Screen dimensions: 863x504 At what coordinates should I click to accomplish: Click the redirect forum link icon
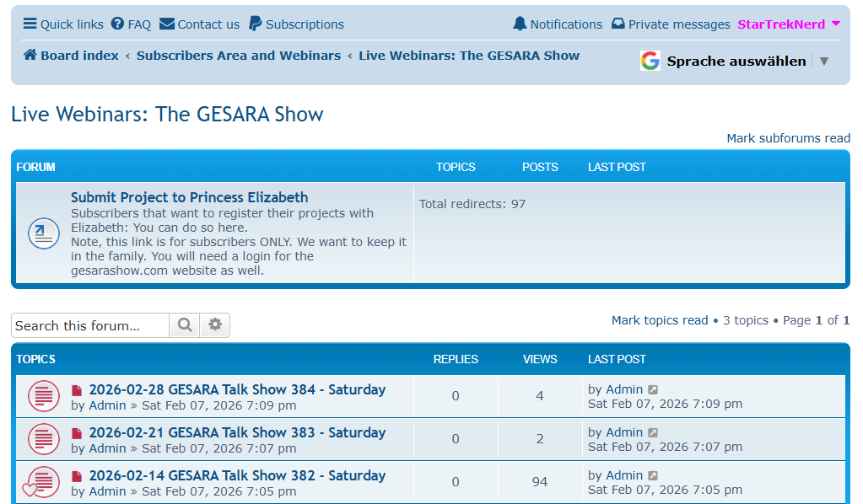44,233
